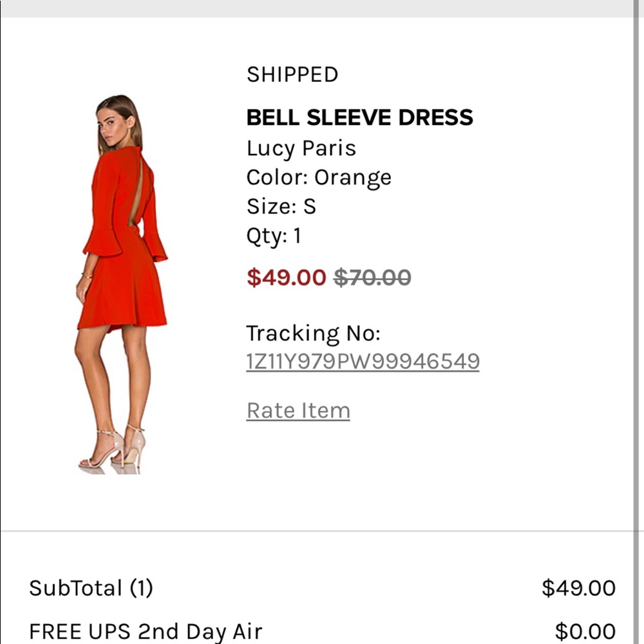Click the crossed-out original price $70.00
The height and width of the screenshot is (644, 644).
tap(372, 277)
